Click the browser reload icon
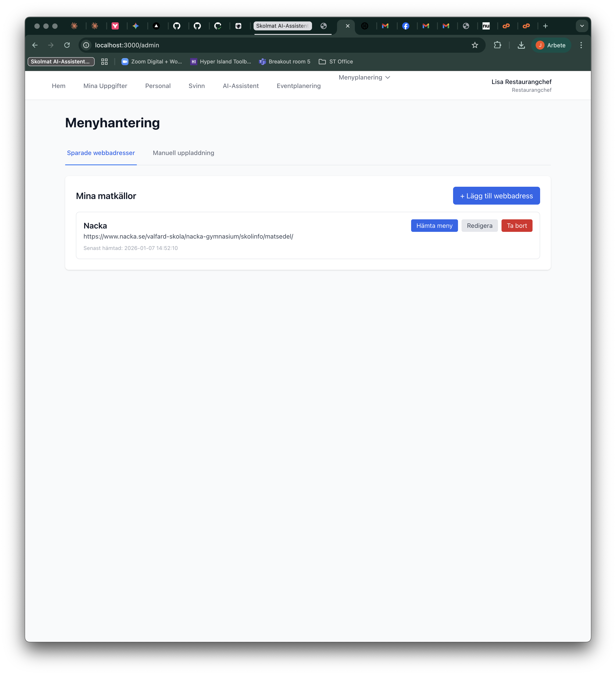 [x=67, y=45]
